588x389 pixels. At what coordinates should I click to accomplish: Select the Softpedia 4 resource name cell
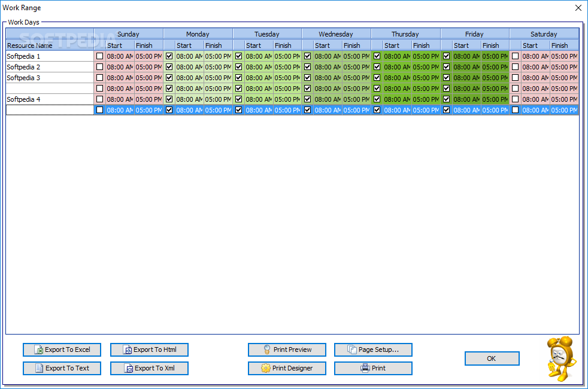pos(50,99)
